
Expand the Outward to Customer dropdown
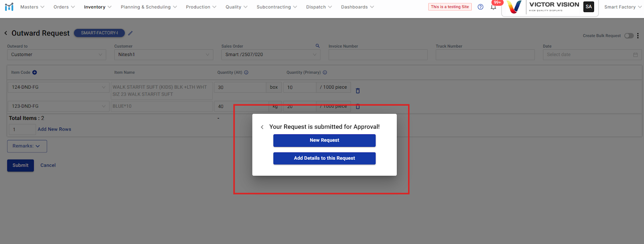(x=56, y=55)
